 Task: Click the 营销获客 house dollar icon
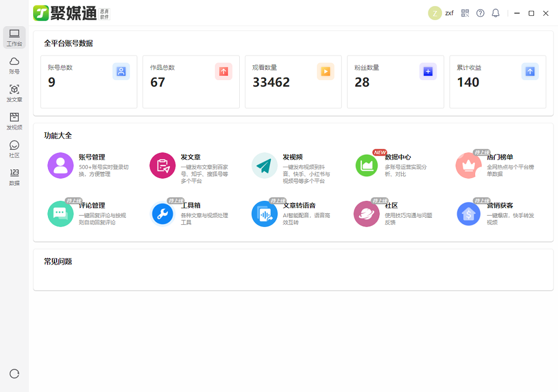[469, 214]
